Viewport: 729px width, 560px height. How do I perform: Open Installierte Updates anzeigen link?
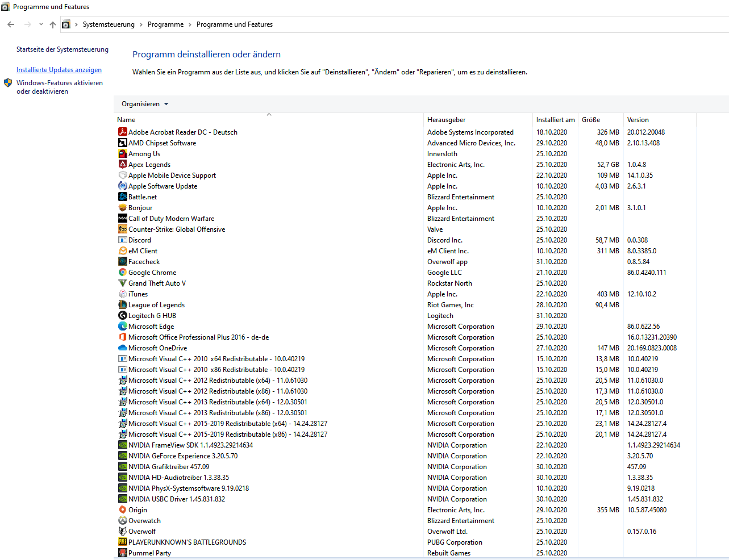59,70
